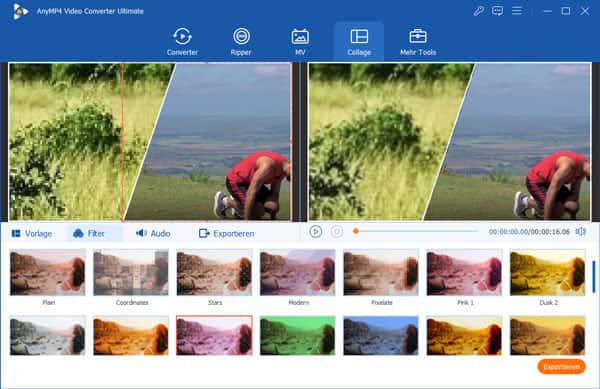
Task: Click the key registration icon
Action: pos(478,11)
